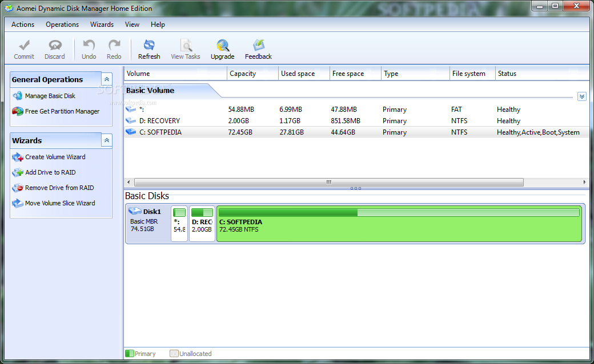Click the Basic MBR label under Disk1
The width and height of the screenshot is (594, 364).
point(144,221)
